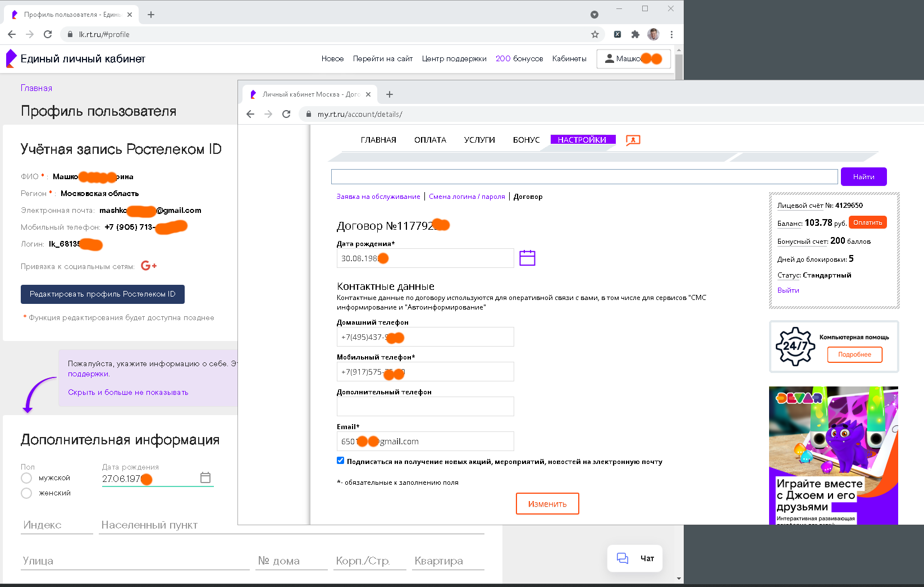Open the 200 бонусов link
924x587 pixels.
click(x=519, y=58)
